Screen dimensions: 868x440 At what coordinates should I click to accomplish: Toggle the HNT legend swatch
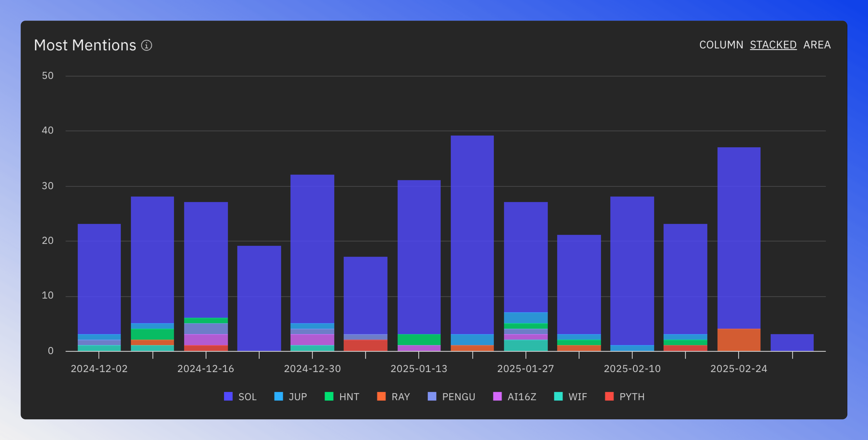tap(329, 396)
